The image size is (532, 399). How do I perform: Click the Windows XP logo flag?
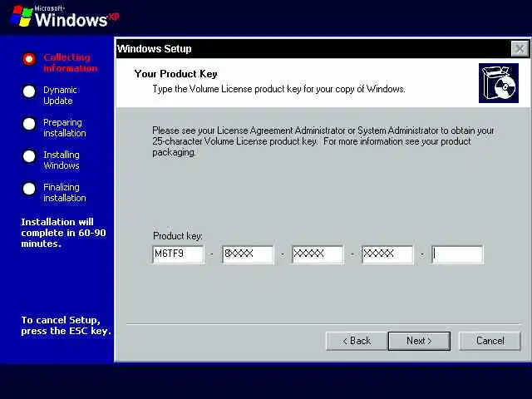coord(22,16)
